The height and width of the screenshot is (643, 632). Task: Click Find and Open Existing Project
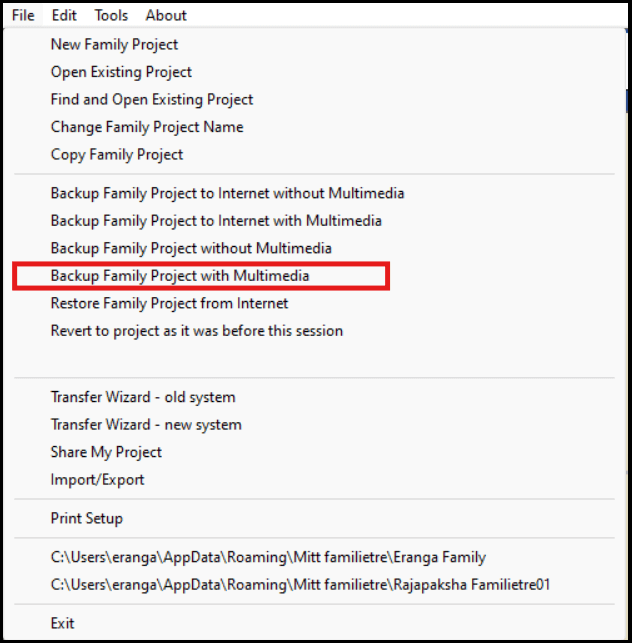coord(152,99)
